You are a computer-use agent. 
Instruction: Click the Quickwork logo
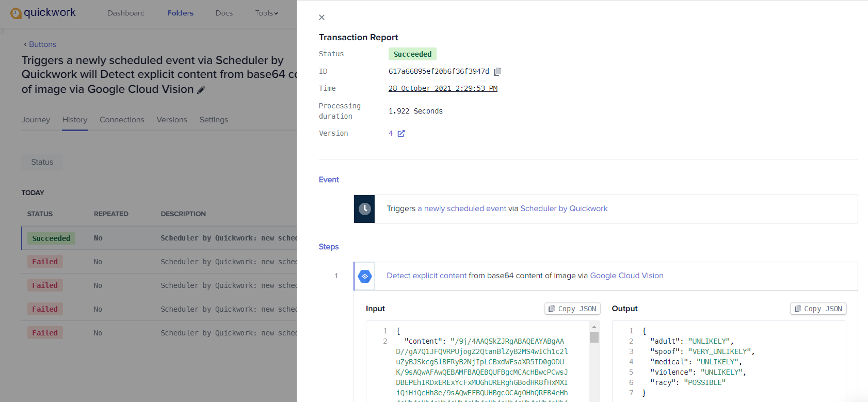click(x=43, y=13)
